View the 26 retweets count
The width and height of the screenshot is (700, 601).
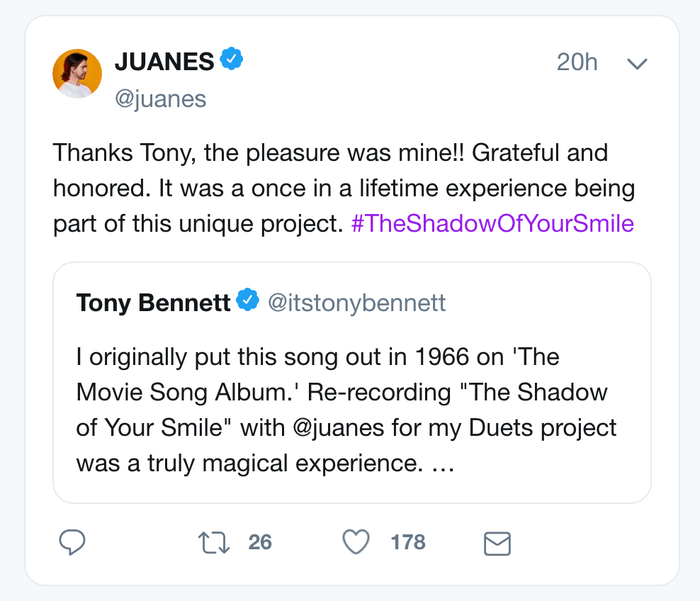(x=260, y=543)
